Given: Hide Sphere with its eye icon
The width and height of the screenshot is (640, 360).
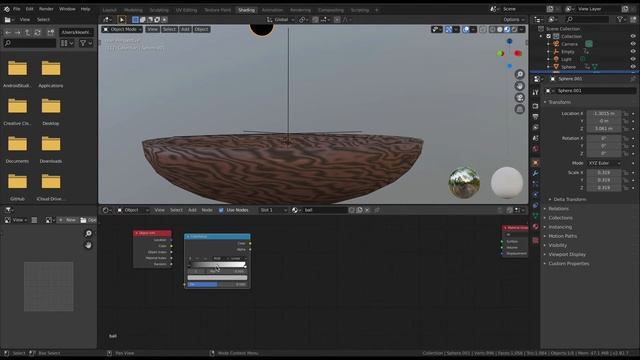Looking at the screenshot, I should click(x=633, y=67).
